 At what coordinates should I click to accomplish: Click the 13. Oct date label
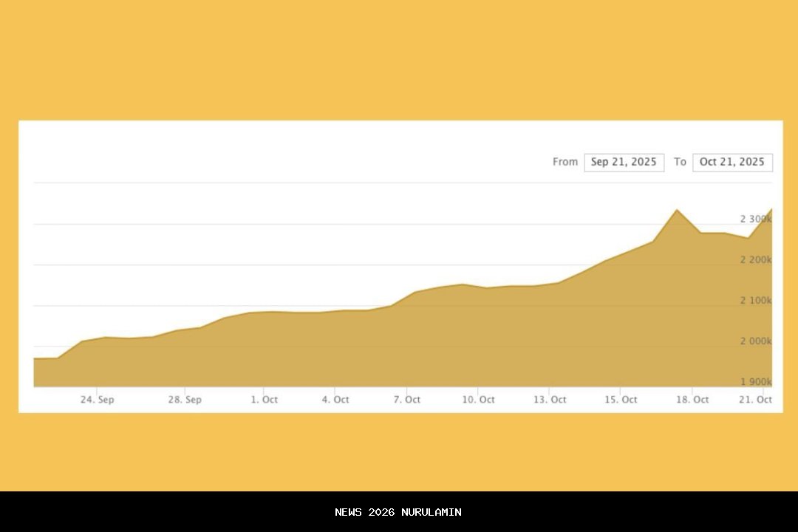click(550, 400)
